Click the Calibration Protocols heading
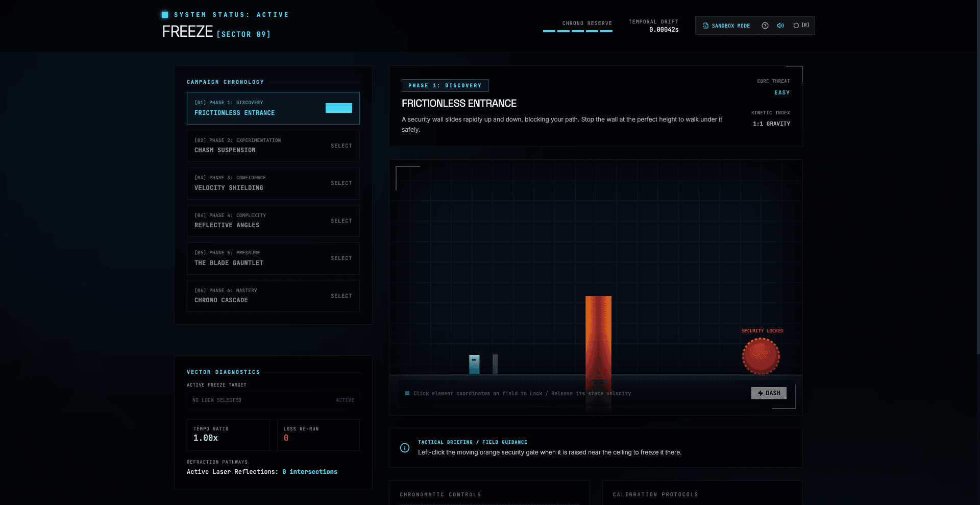Image resolution: width=980 pixels, height=505 pixels. (x=655, y=494)
